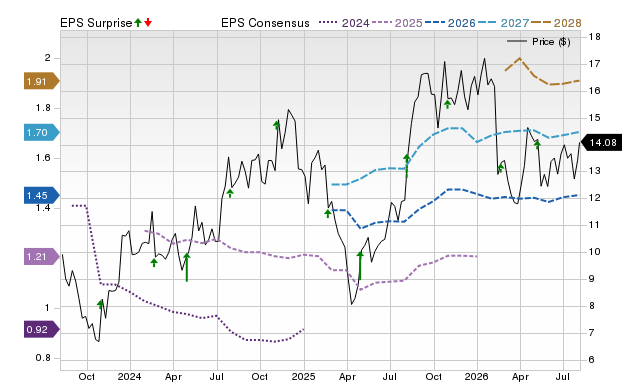The image size is (640, 382).
Task: Select the 2026 consensus legend entry
Action: (x=450, y=23)
